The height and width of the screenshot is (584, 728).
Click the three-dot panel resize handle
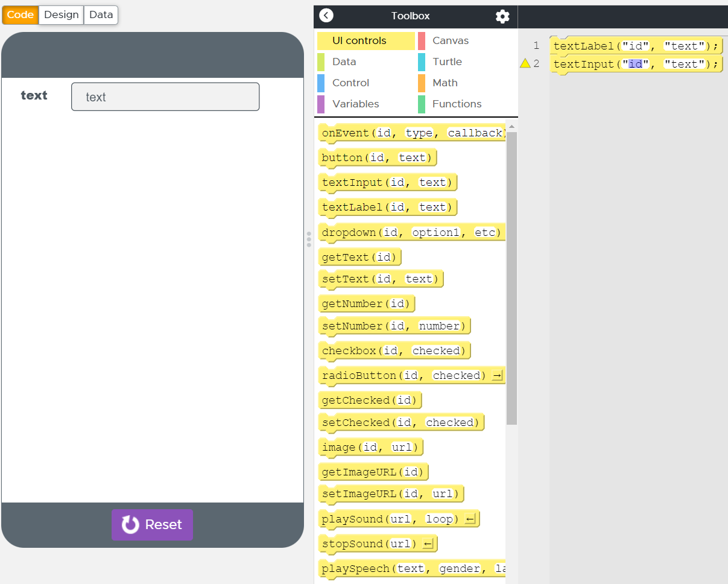(309, 239)
